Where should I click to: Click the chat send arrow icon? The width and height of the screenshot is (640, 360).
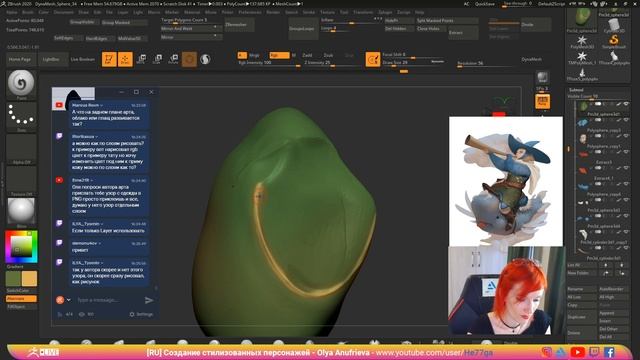pyautogui.click(x=149, y=300)
